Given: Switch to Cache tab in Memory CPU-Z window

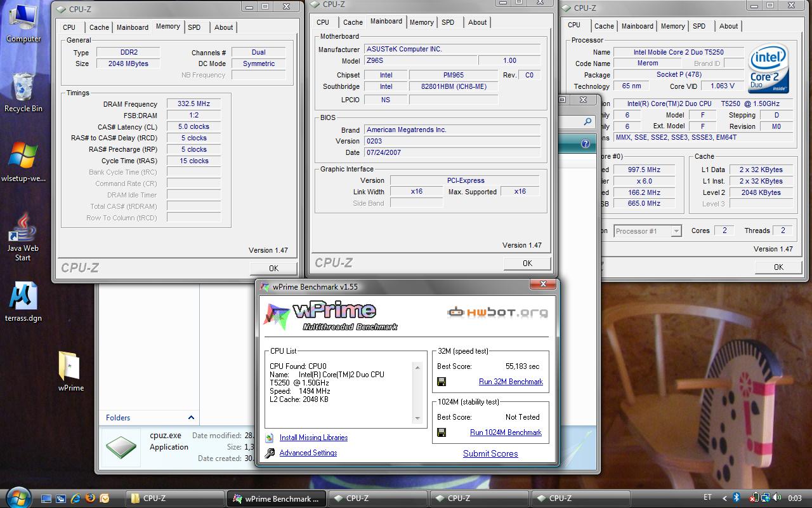Looking at the screenshot, I should tap(99, 27).
